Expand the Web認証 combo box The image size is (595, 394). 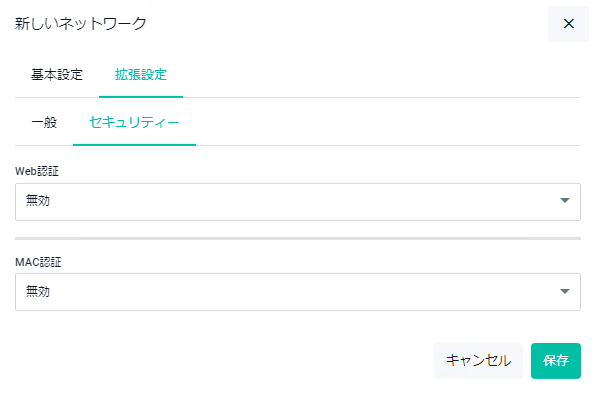tap(298, 202)
